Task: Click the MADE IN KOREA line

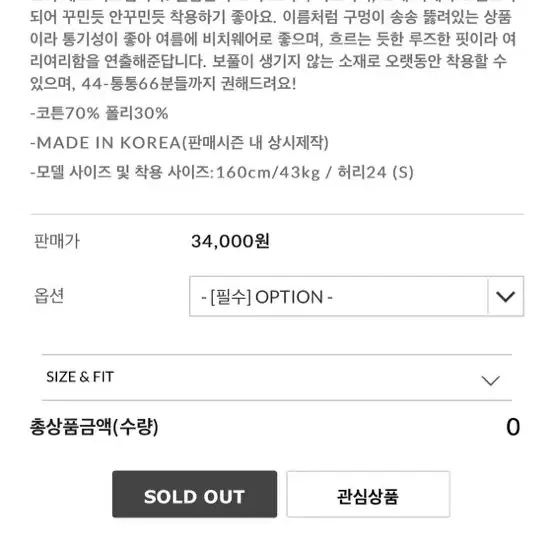Action: [x=179, y=143]
